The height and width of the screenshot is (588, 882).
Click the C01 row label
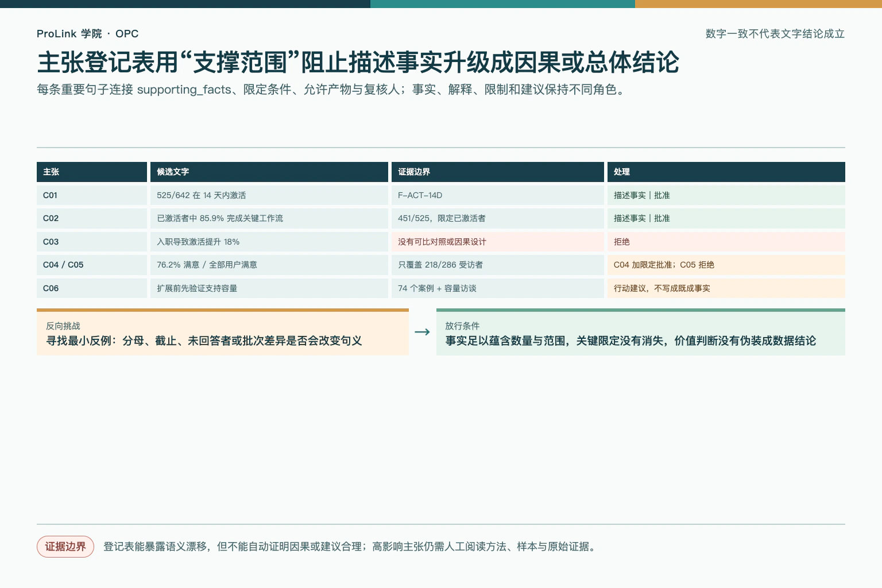92,195
